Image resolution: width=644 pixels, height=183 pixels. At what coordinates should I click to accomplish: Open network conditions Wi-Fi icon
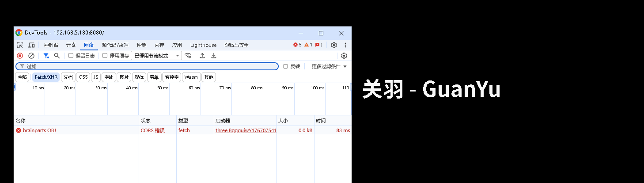[188, 56]
